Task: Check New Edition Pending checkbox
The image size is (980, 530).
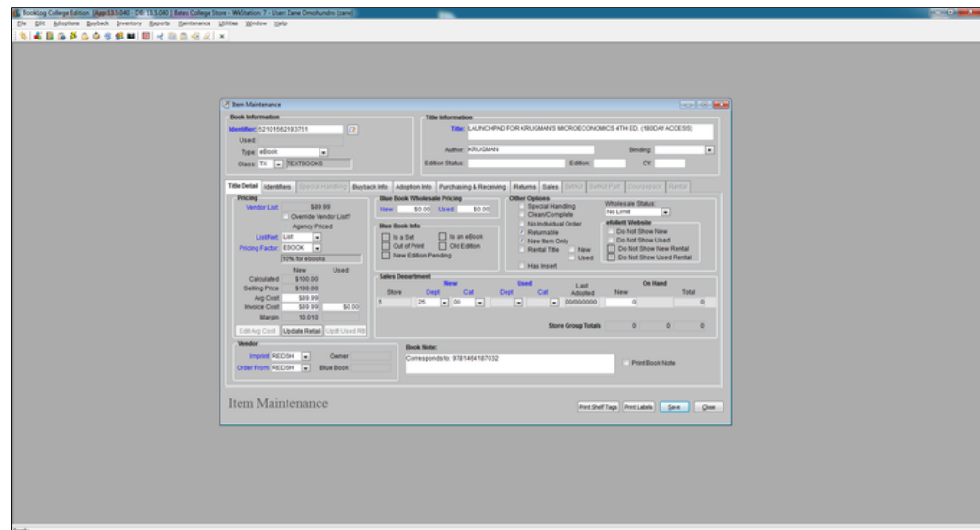Action: coord(385,256)
